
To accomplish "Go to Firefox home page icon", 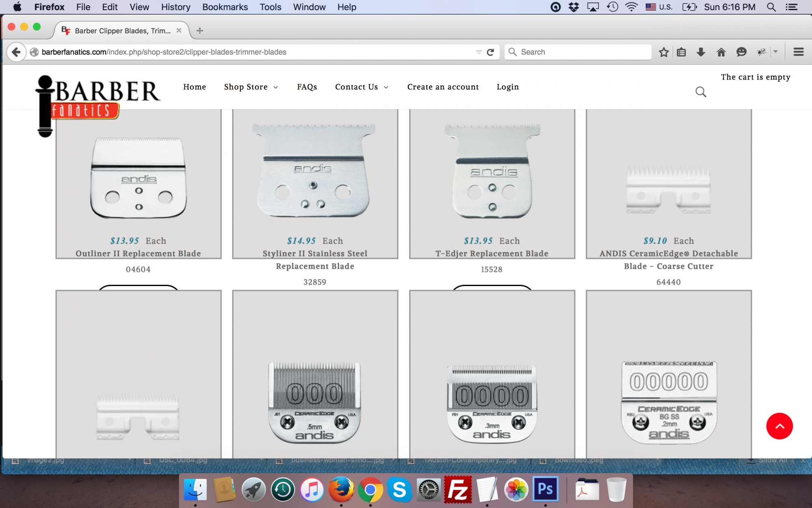I will [721, 52].
